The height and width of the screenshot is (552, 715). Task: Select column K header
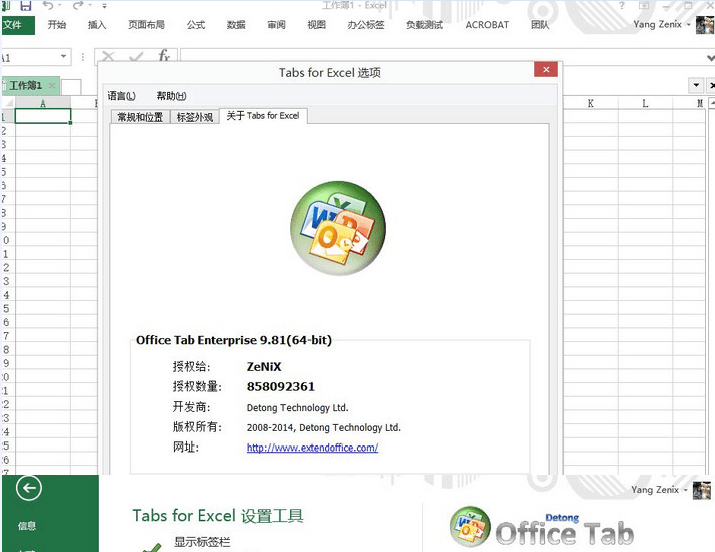click(591, 103)
